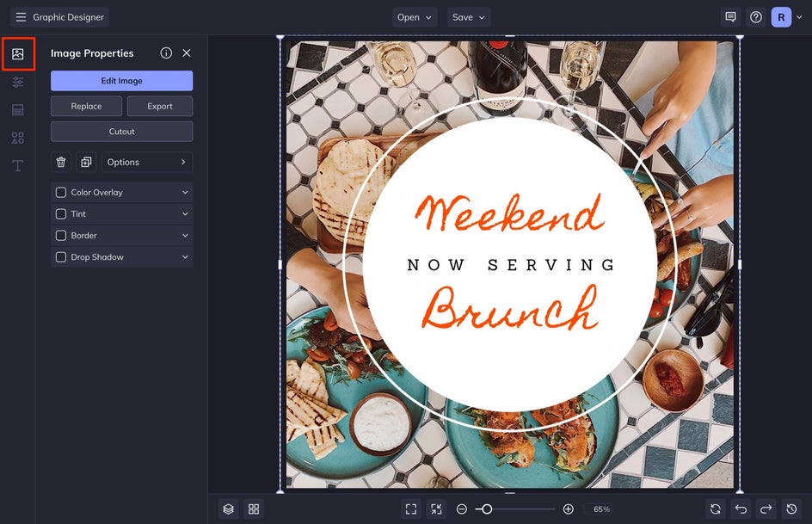Expand the Border section chevron
This screenshot has width=812, height=524.
(185, 236)
